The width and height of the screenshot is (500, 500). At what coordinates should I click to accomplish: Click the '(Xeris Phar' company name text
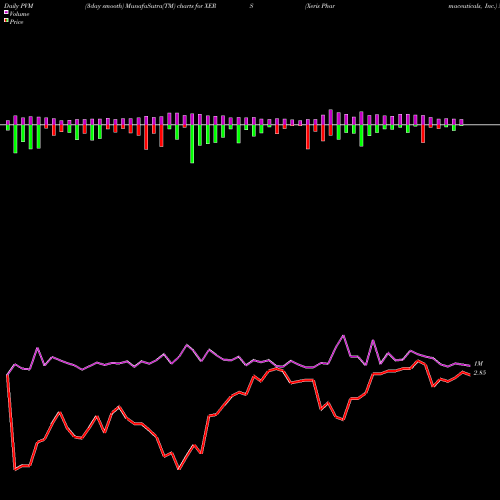coord(320,6)
